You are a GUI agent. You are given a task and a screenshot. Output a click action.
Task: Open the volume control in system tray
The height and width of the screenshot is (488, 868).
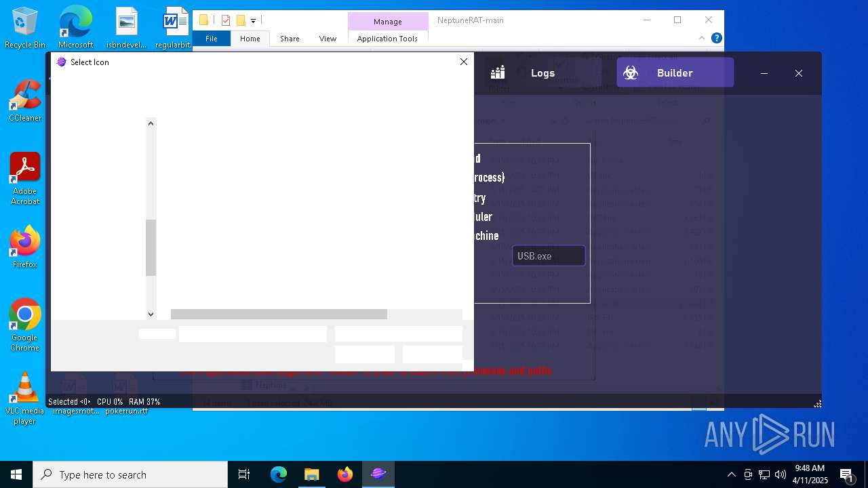[x=781, y=474]
